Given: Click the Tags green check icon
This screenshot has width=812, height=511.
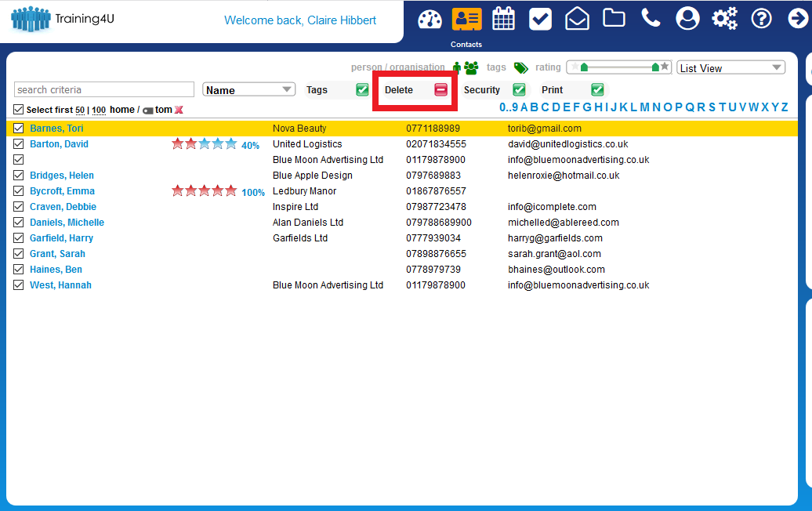Looking at the screenshot, I should pyautogui.click(x=362, y=89).
